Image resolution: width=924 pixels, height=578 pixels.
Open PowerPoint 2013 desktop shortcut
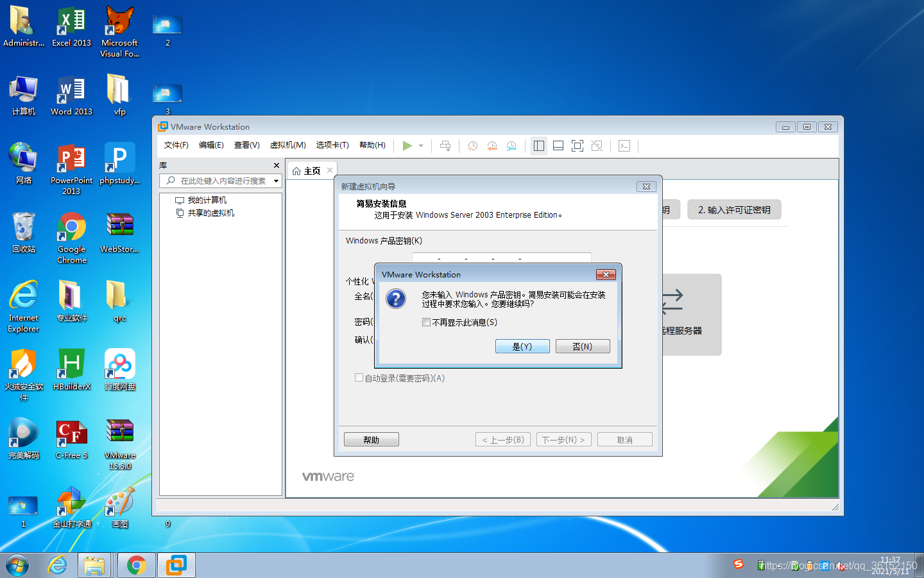point(71,170)
